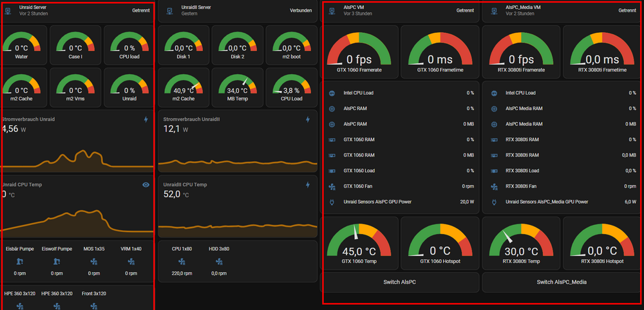Open the m2 Cache gauge showing 40,9 °C
This screenshot has width=644, height=310.
pyautogui.click(x=183, y=87)
